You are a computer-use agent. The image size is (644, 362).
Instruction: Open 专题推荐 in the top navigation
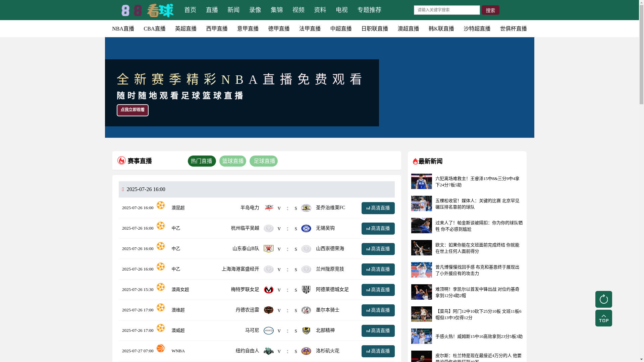pyautogui.click(x=369, y=10)
